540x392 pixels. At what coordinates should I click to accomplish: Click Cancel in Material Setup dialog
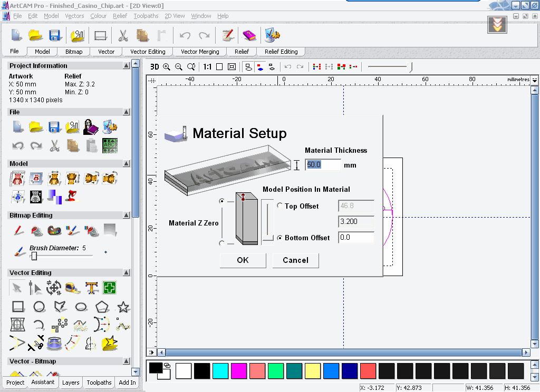295,260
